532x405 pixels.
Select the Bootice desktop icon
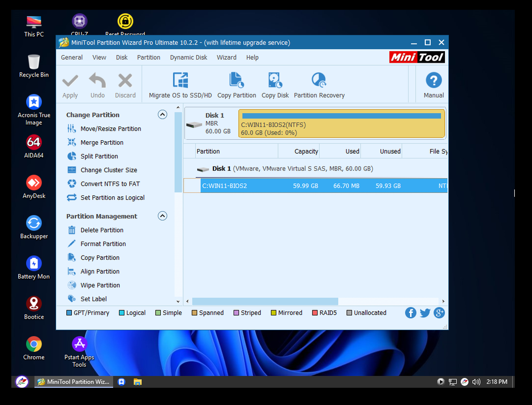(x=34, y=308)
